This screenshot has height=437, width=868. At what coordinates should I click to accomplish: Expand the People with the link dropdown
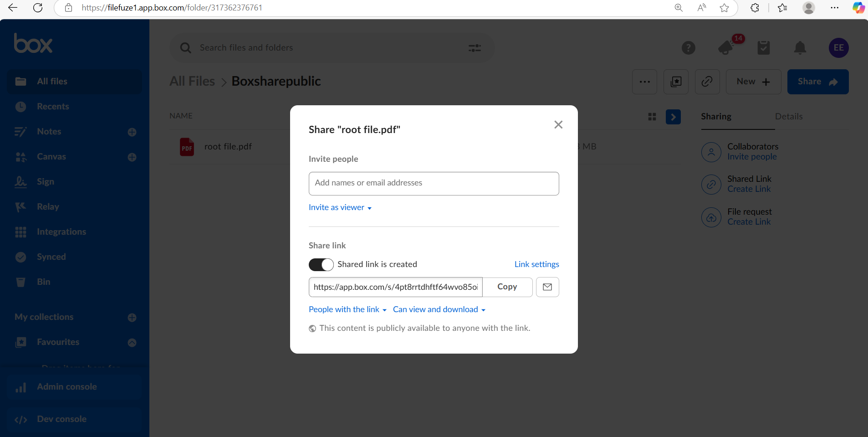pos(347,309)
